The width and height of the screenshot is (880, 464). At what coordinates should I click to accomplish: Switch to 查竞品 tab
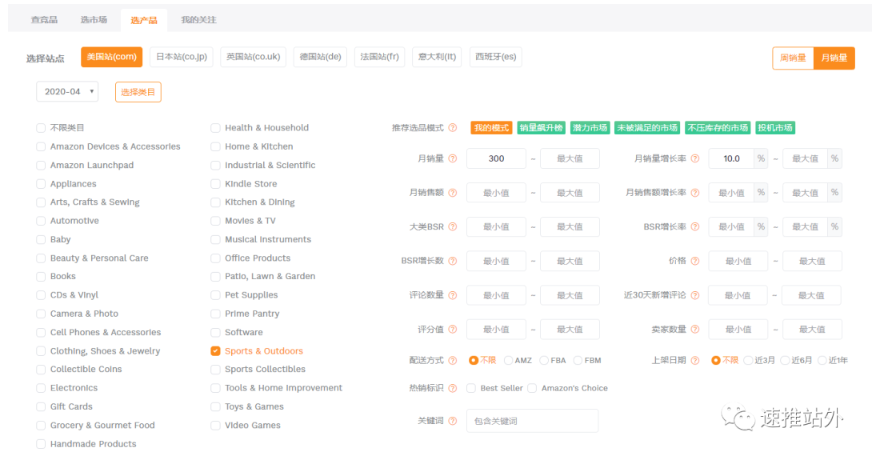pyautogui.click(x=44, y=20)
